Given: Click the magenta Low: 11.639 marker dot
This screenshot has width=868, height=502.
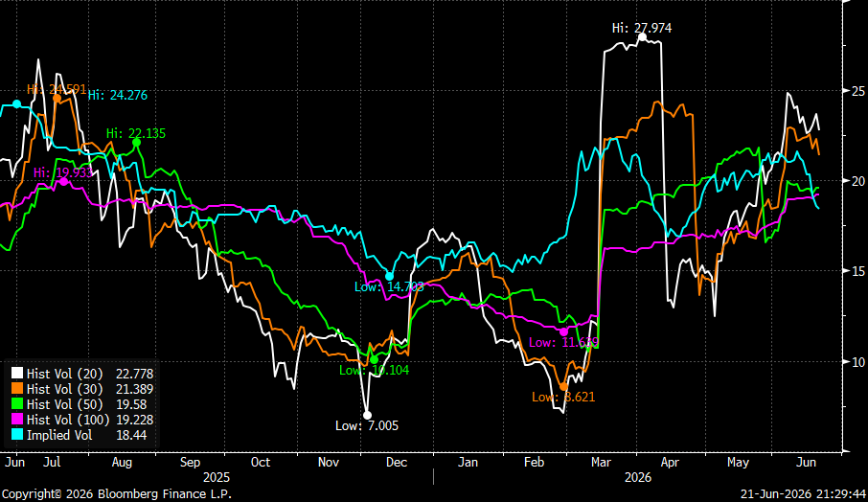Looking at the screenshot, I should coord(564,331).
